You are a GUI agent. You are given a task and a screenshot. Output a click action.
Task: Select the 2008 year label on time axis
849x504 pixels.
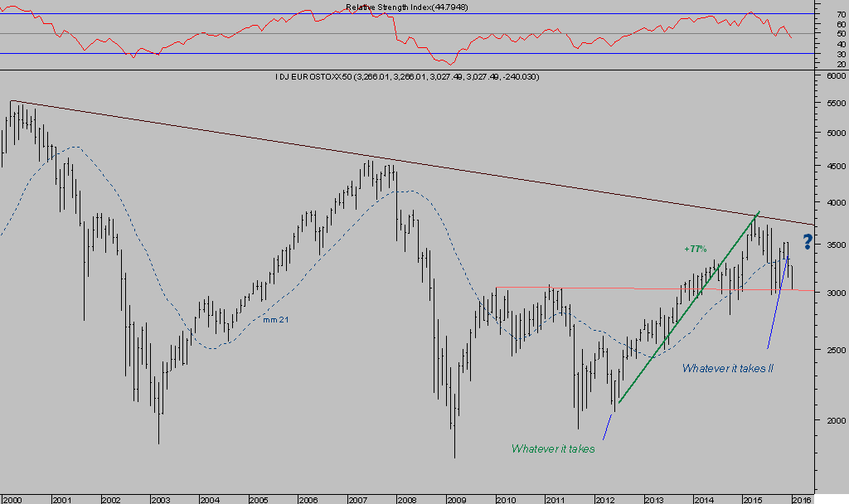406,499
